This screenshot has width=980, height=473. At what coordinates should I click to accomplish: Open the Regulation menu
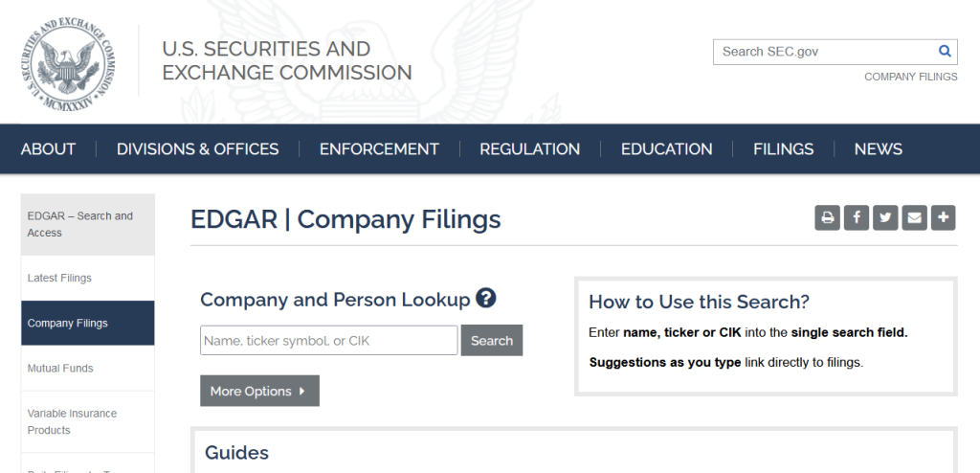530,149
